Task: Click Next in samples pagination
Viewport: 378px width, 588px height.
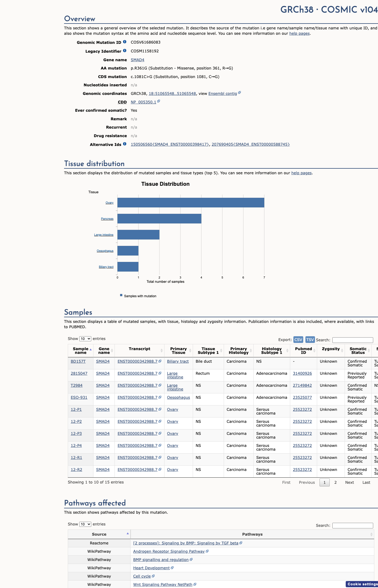Action: (349, 482)
